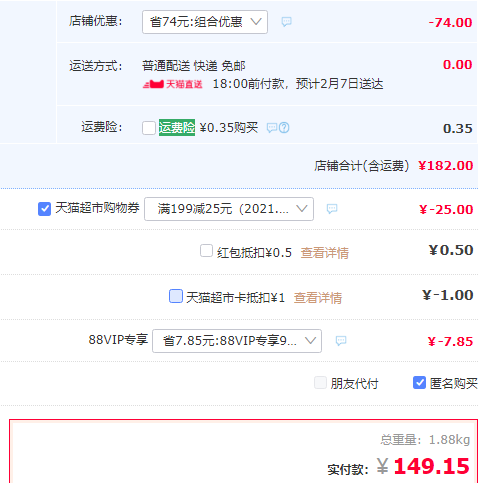The image size is (484, 483).
Task: Enable the 运费险 ¥0.35 checkbox
Action: click(x=149, y=128)
